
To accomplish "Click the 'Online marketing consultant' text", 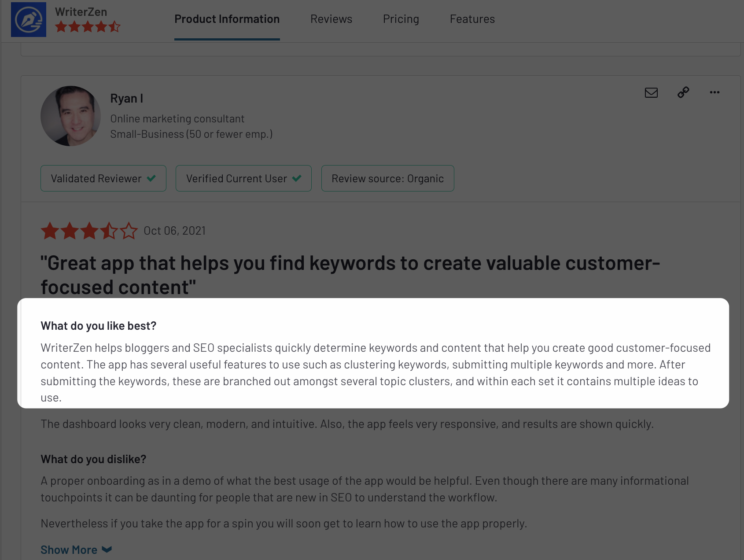I will 177,119.
